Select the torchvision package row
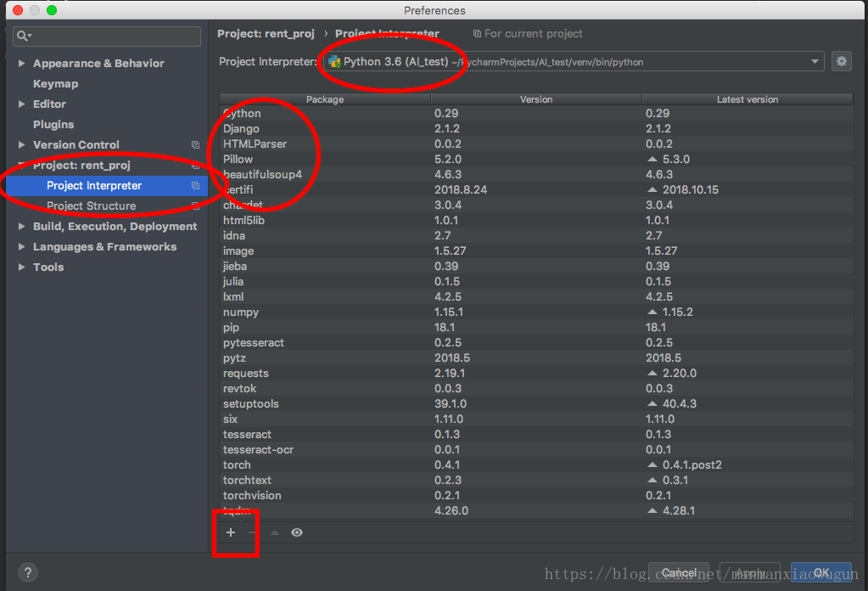Viewport: 868px width, 591px height. 536,496
